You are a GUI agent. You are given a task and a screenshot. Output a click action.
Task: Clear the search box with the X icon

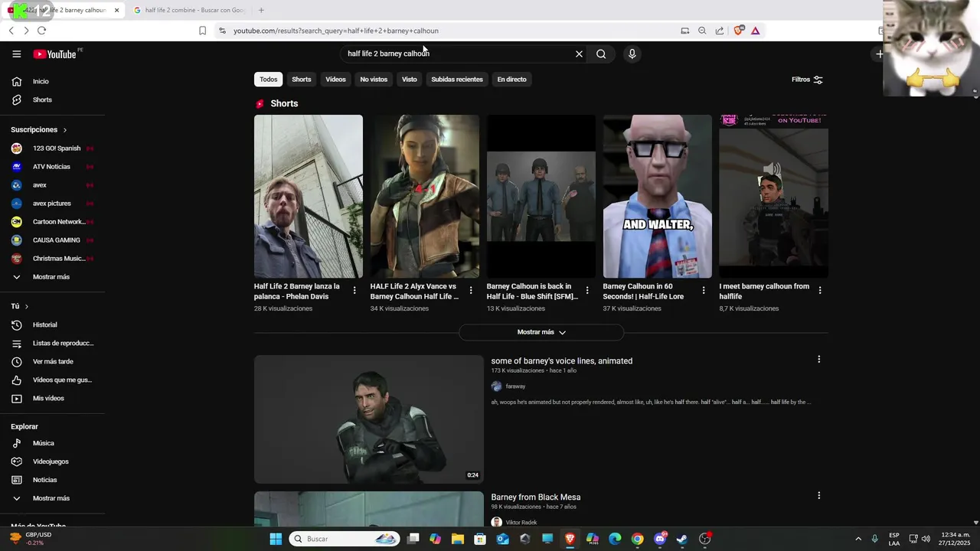(x=579, y=54)
